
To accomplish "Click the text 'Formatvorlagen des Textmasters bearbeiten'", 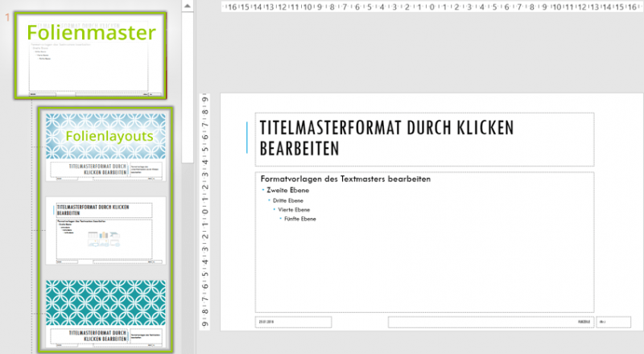I will pos(345,179).
